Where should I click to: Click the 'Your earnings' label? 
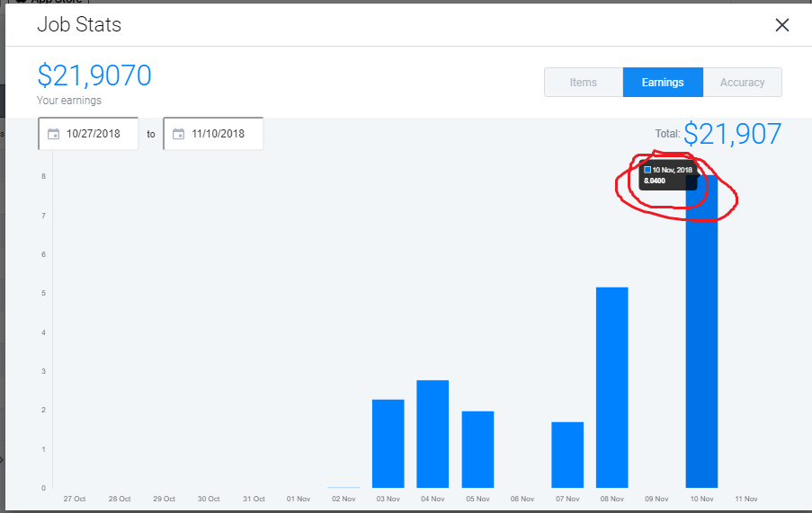click(69, 101)
